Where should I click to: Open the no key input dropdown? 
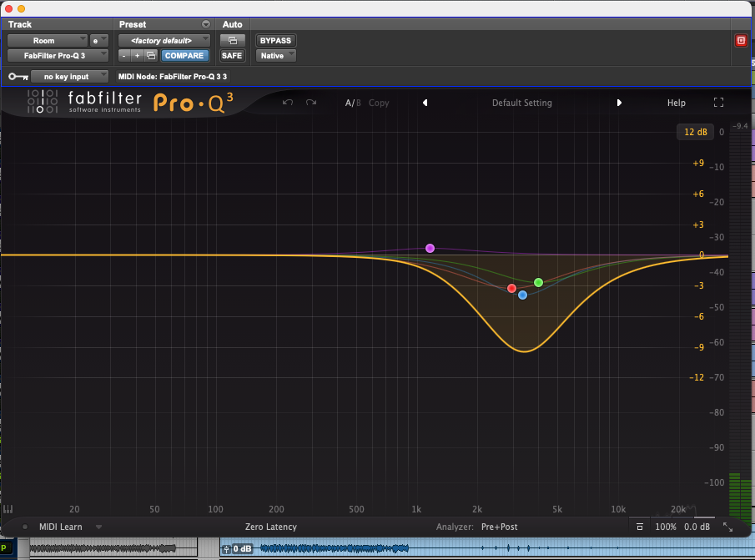click(69, 77)
